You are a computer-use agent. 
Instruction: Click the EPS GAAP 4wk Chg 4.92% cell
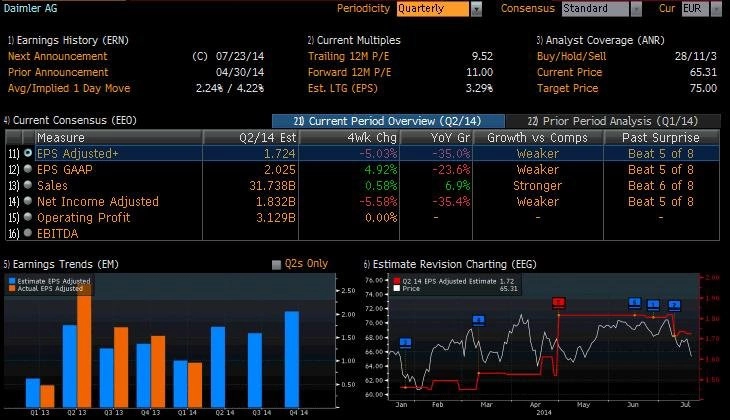tap(380, 169)
